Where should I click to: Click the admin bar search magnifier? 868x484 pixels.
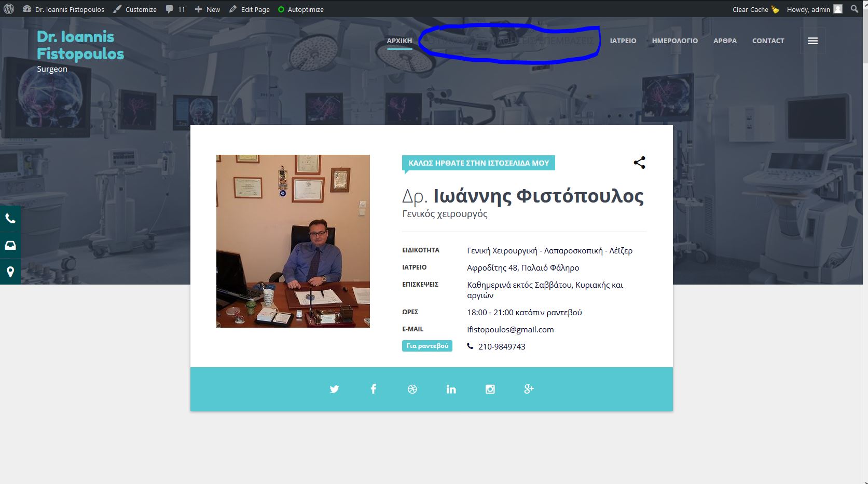(854, 9)
